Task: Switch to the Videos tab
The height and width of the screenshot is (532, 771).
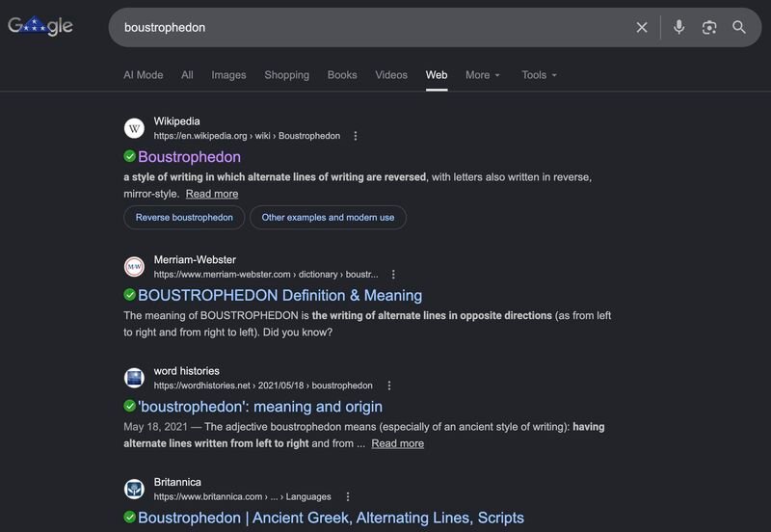Action: coord(391,75)
